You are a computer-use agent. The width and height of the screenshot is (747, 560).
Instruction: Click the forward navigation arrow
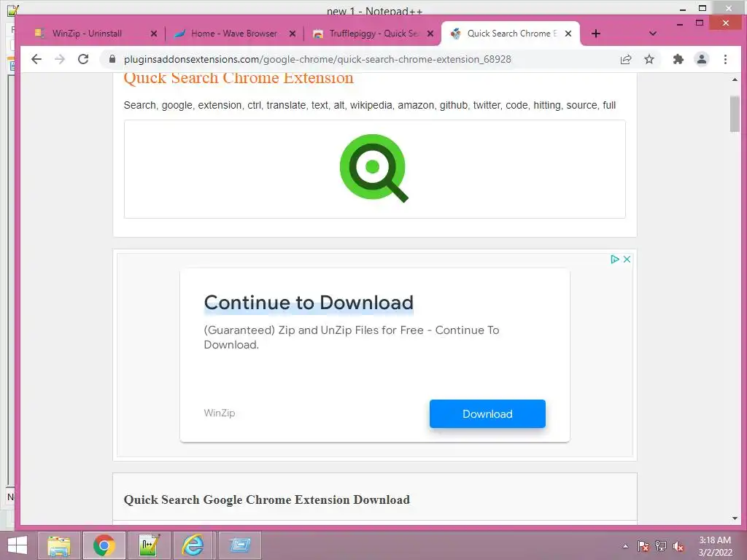pyautogui.click(x=60, y=59)
